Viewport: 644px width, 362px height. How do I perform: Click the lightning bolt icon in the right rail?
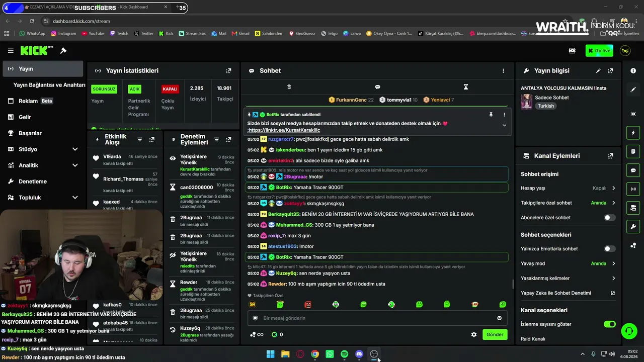pos(633,133)
